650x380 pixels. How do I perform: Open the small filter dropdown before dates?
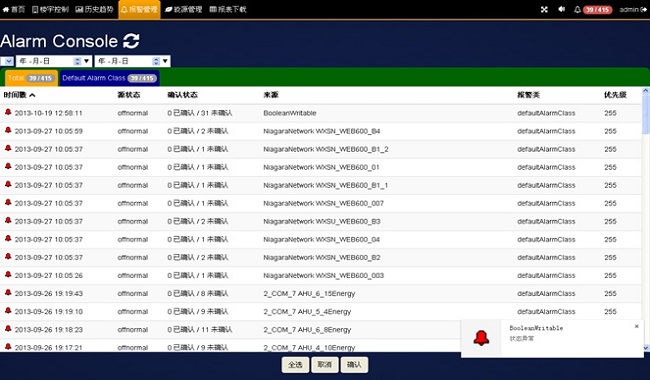click(x=7, y=61)
